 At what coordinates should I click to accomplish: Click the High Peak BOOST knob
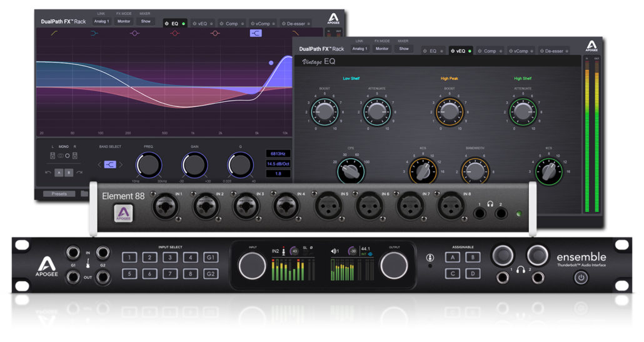[450, 112]
